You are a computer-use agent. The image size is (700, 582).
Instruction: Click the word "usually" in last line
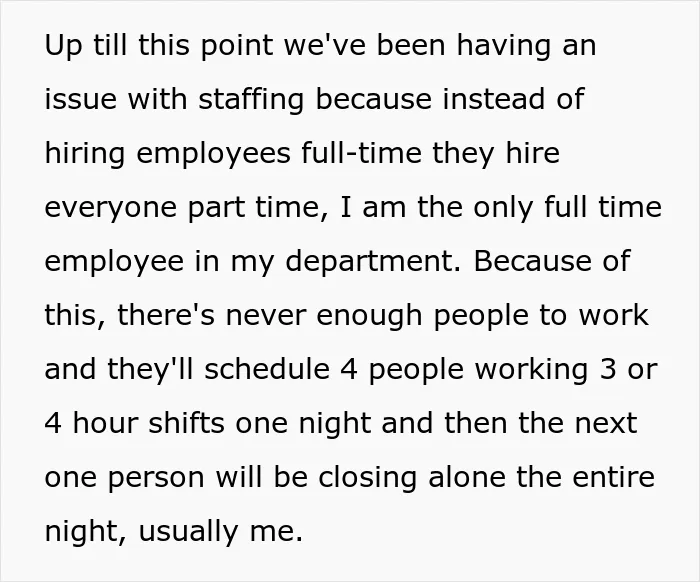click(188, 532)
